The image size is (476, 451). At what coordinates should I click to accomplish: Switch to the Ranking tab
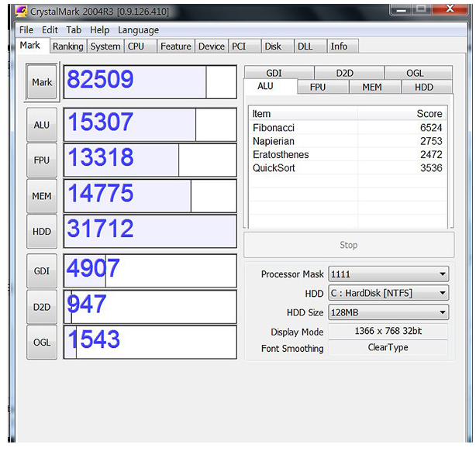pos(68,46)
